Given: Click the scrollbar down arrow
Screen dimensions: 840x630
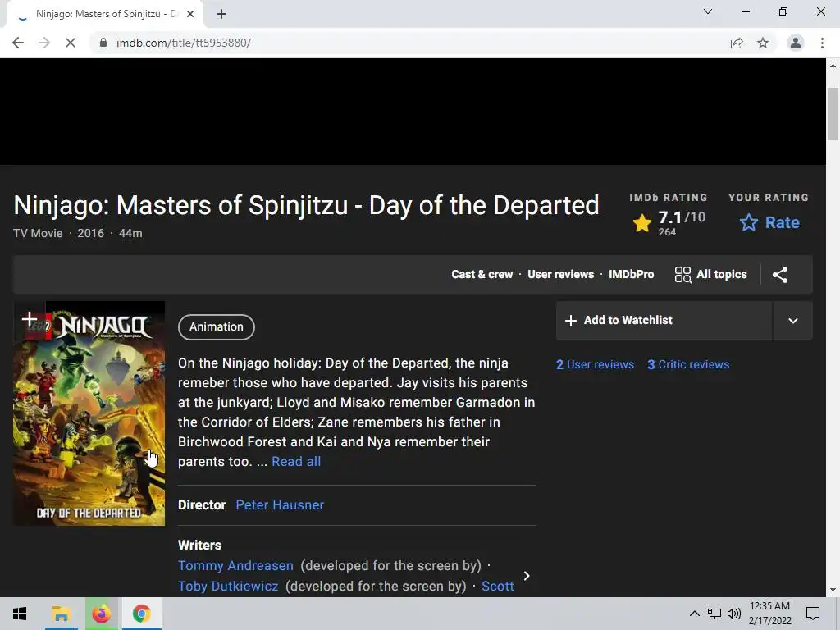Looking at the screenshot, I should click(833, 590).
